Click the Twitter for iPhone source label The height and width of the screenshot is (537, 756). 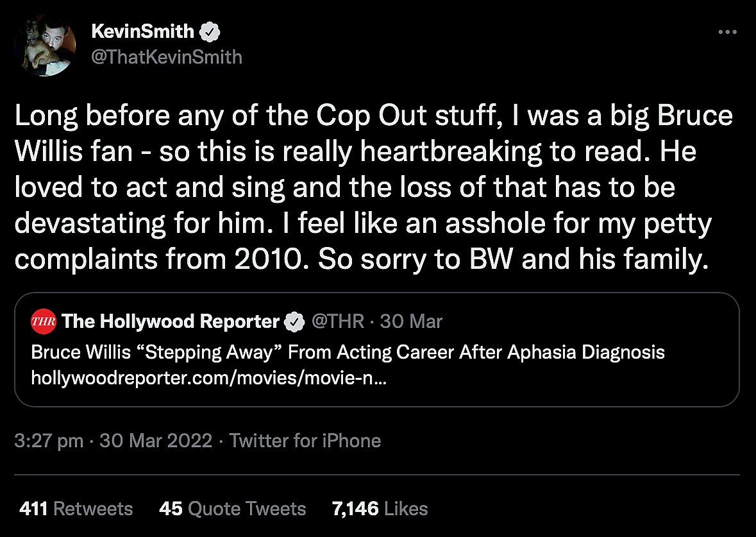305,441
